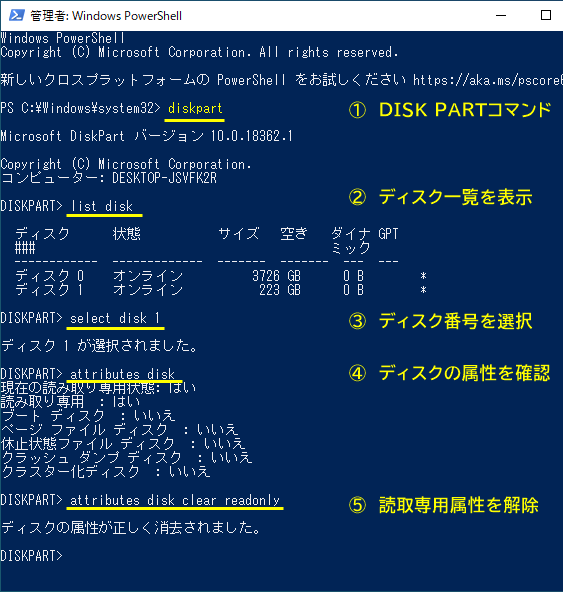
Task: Click the 'ディスク 0' row in table
Action: click(x=221, y=276)
